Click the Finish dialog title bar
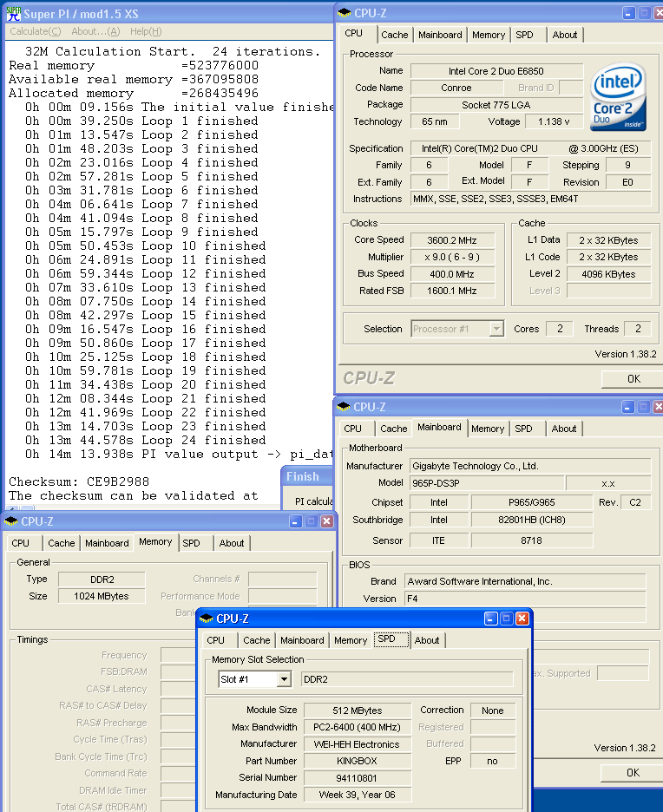The image size is (663, 812). tap(308, 476)
